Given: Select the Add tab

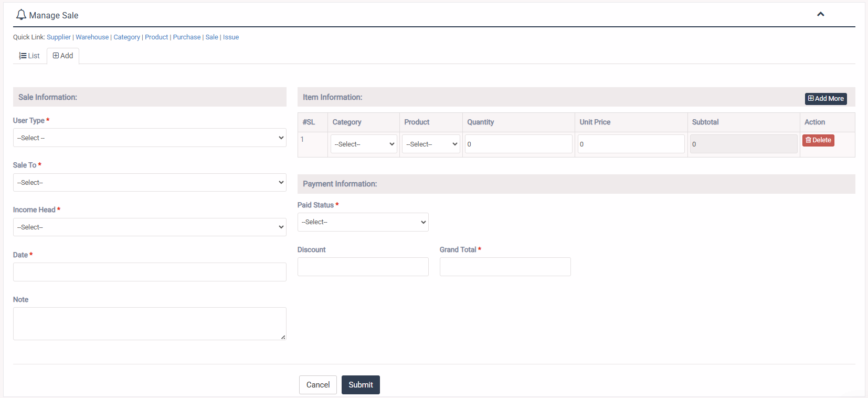Looking at the screenshot, I should [x=63, y=56].
